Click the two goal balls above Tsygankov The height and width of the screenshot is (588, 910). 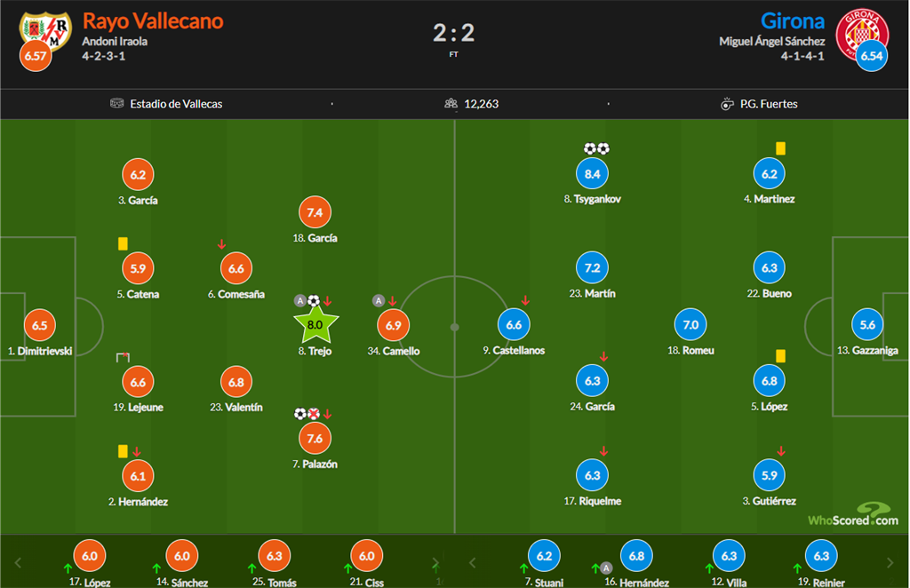(x=596, y=148)
